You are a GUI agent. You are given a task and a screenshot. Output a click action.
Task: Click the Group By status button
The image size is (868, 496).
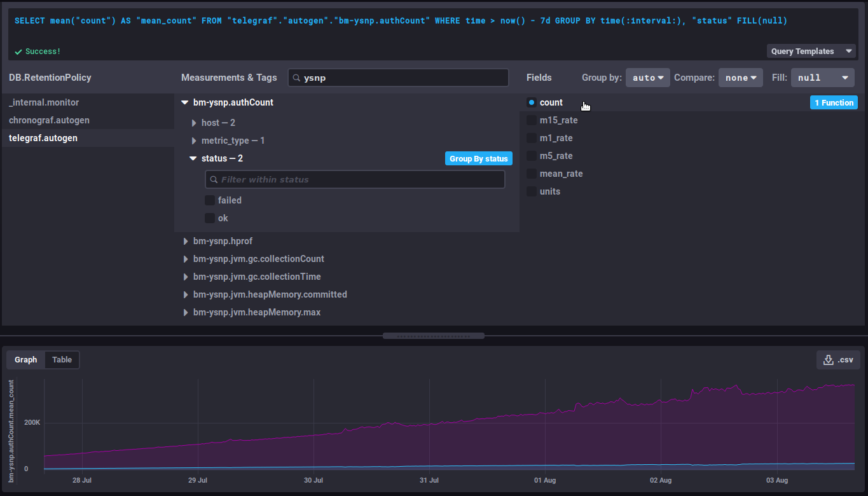478,158
